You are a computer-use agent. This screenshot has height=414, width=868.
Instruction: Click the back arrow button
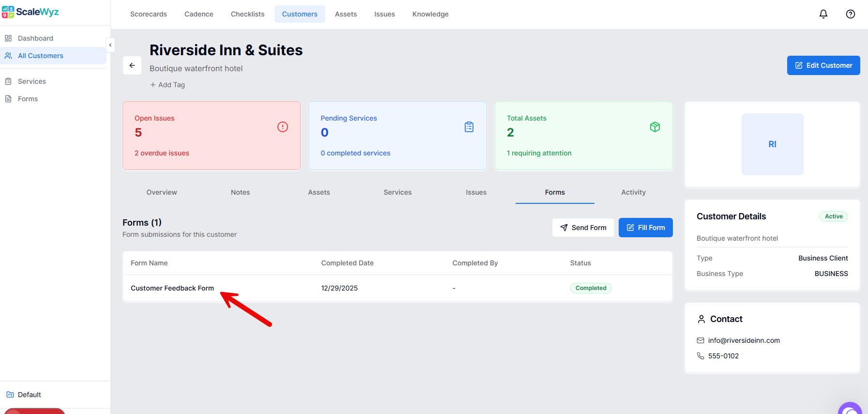click(x=132, y=65)
